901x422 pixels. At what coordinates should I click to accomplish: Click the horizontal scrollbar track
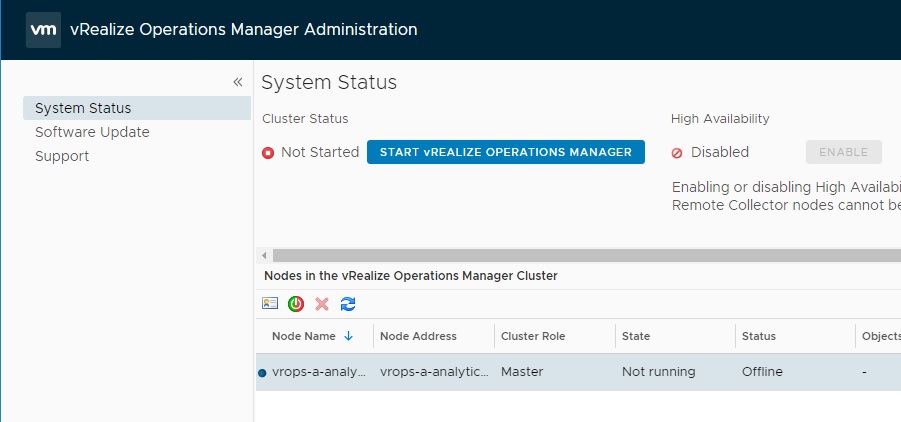click(x=586, y=255)
